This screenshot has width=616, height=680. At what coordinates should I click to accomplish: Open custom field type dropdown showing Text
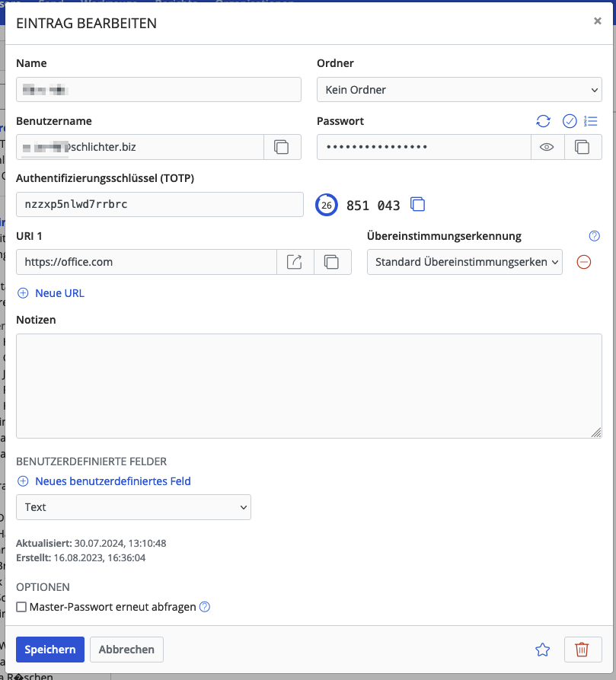(x=133, y=507)
